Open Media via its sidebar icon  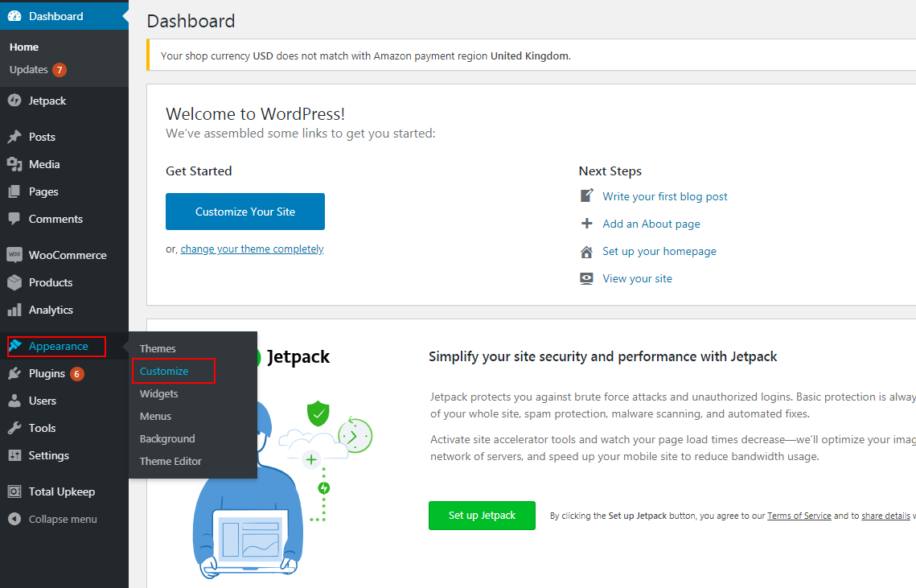pos(14,164)
